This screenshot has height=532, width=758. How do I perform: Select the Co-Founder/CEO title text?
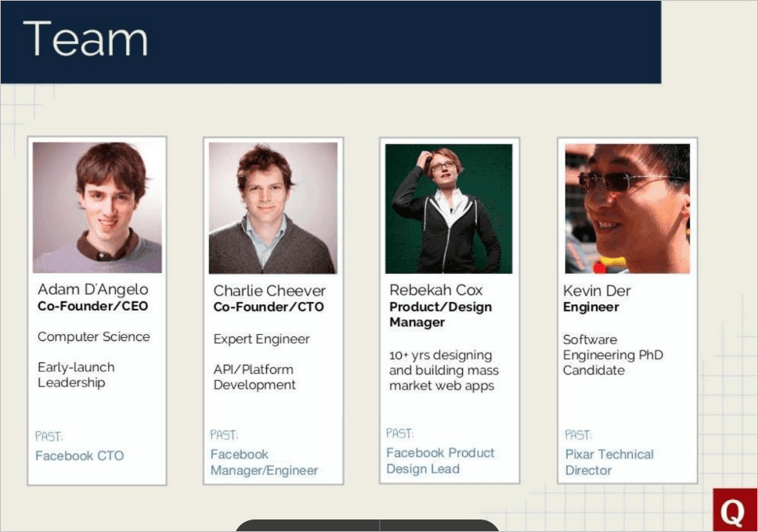(x=92, y=307)
